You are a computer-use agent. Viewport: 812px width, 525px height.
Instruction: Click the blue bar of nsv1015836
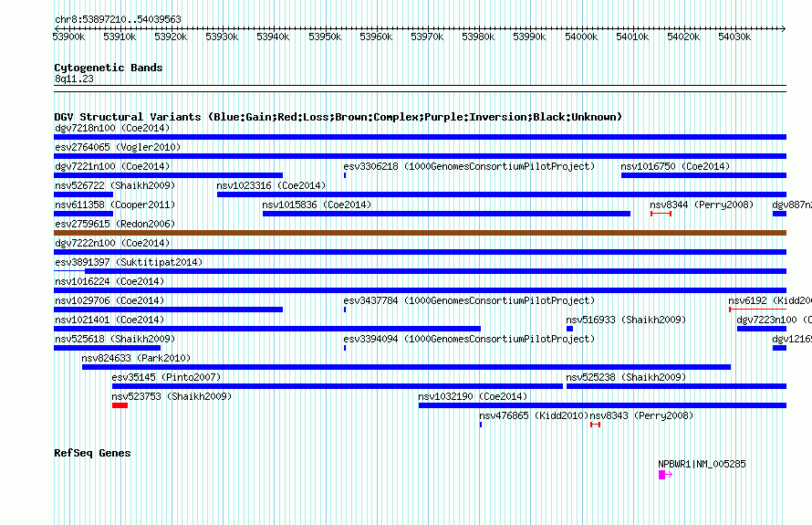click(446, 214)
